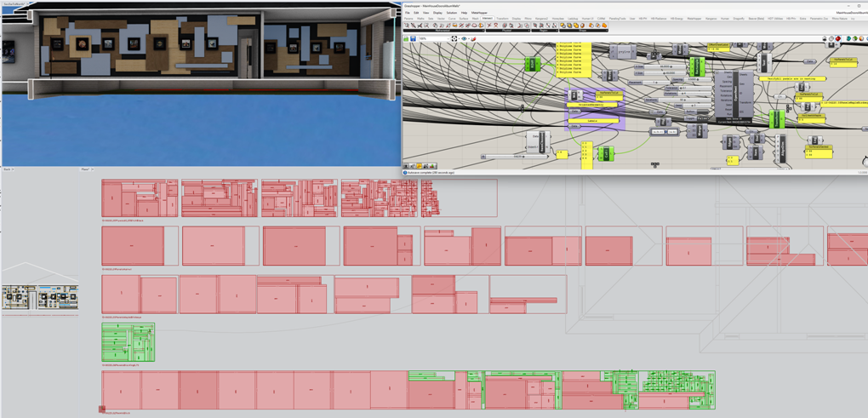Image resolution: width=868 pixels, height=418 pixels.
Task: Click the red preview mode sphere icon
Action: click(838, 38)
